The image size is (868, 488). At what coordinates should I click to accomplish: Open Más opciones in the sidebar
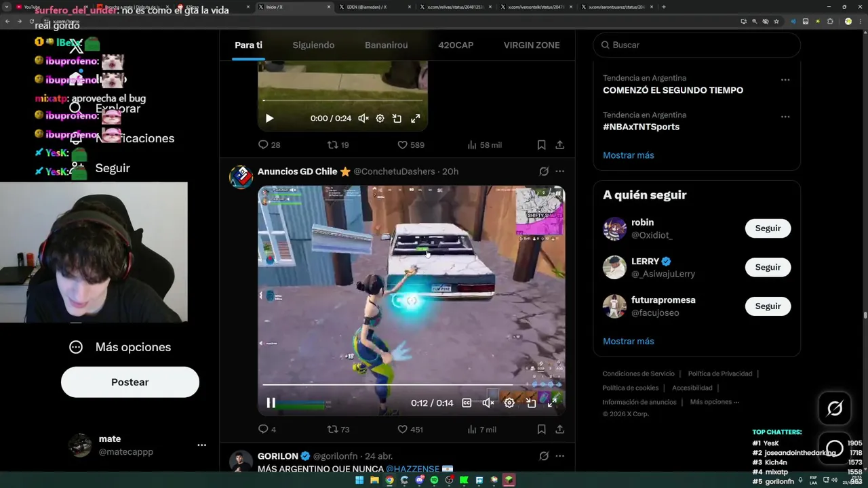(x=120, y=347)
